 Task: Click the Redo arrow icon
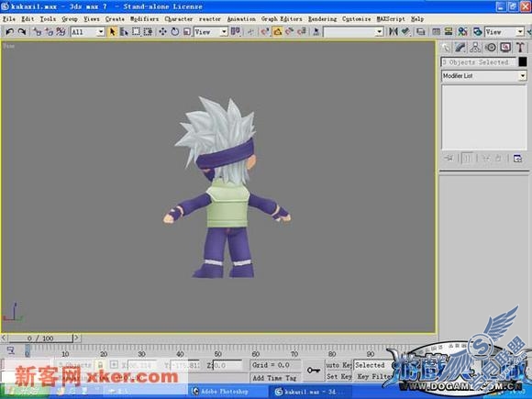(22, 32)
